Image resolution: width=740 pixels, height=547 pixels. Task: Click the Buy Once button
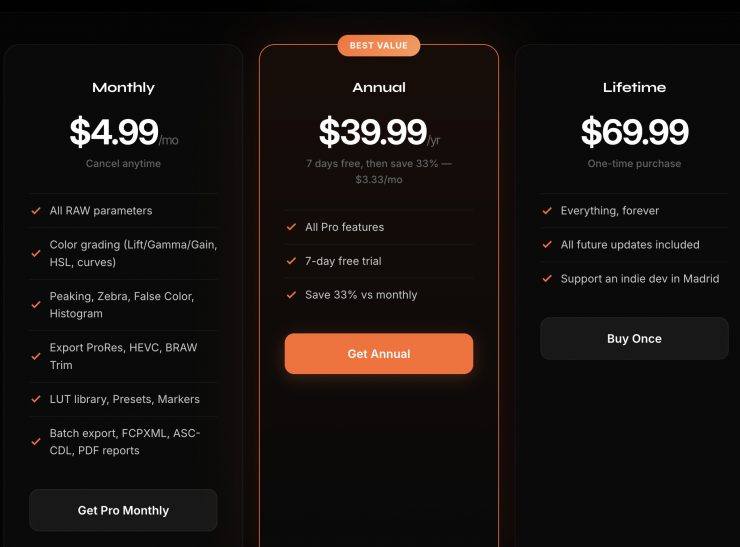[x=634, y=339]
